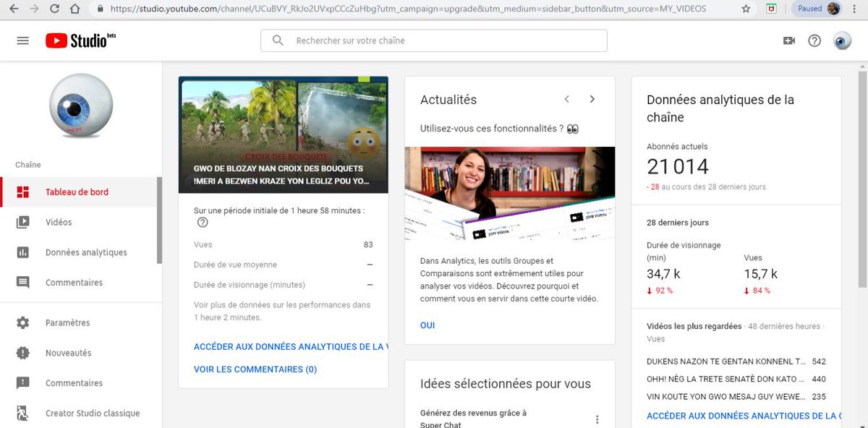Image resolution: width=868 pixels, height=428 pixels.
Task: Open the create video camera icon
Action: (x=789, y=40)
